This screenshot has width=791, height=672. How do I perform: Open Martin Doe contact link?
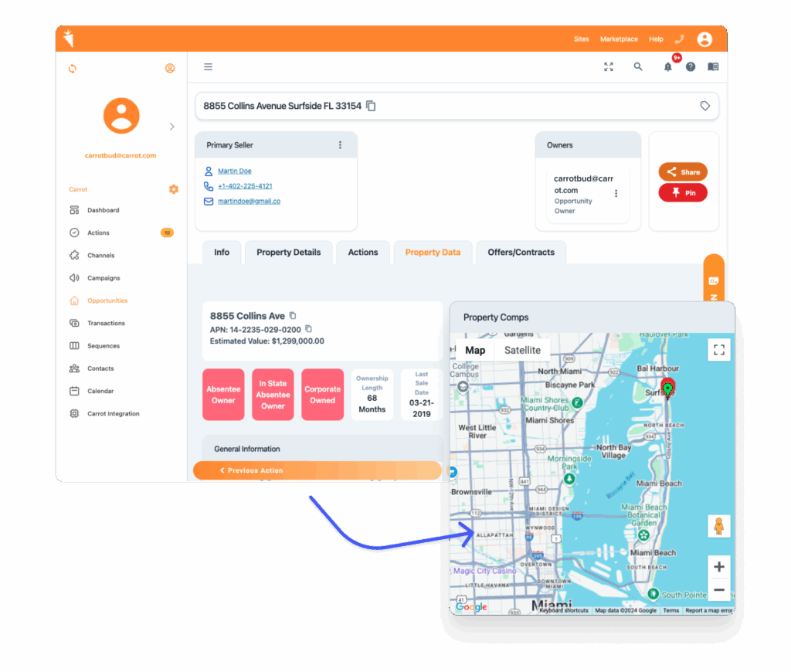234,171
